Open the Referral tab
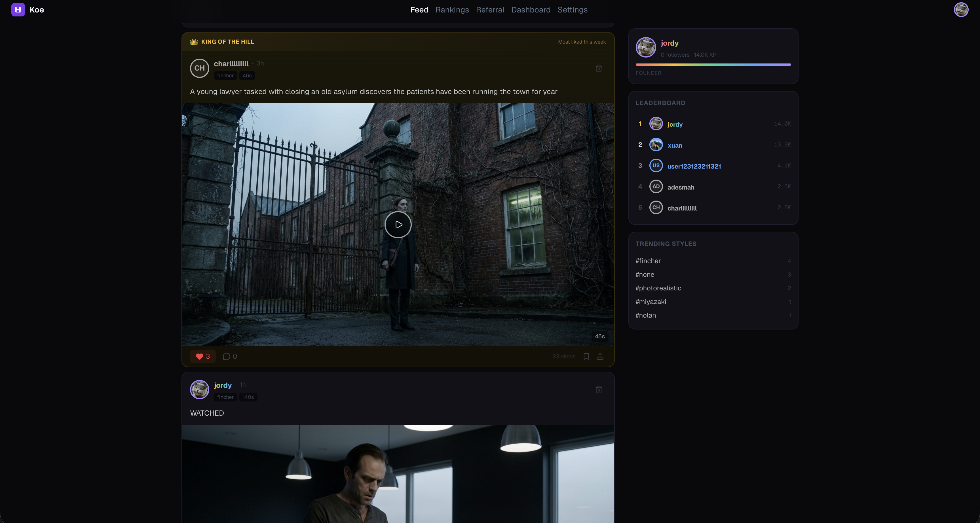This screenshot has height=523, width=980. (x=490, y=10)
